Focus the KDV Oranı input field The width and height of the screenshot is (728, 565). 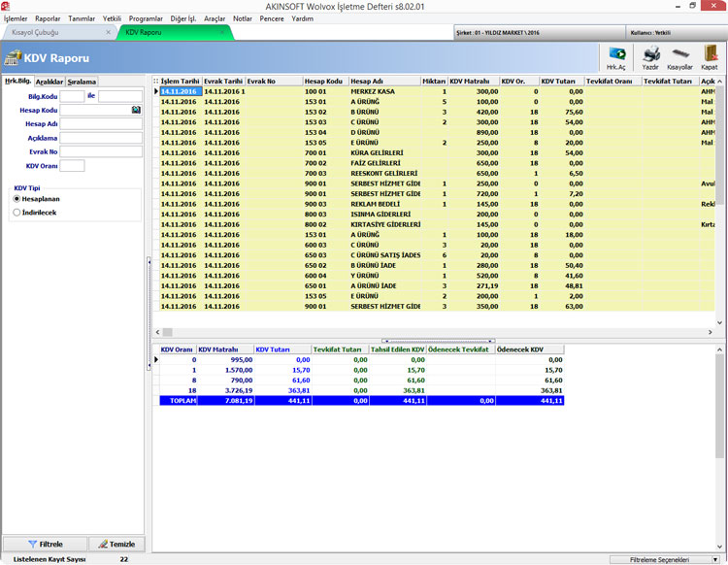(x=73, y=166)
